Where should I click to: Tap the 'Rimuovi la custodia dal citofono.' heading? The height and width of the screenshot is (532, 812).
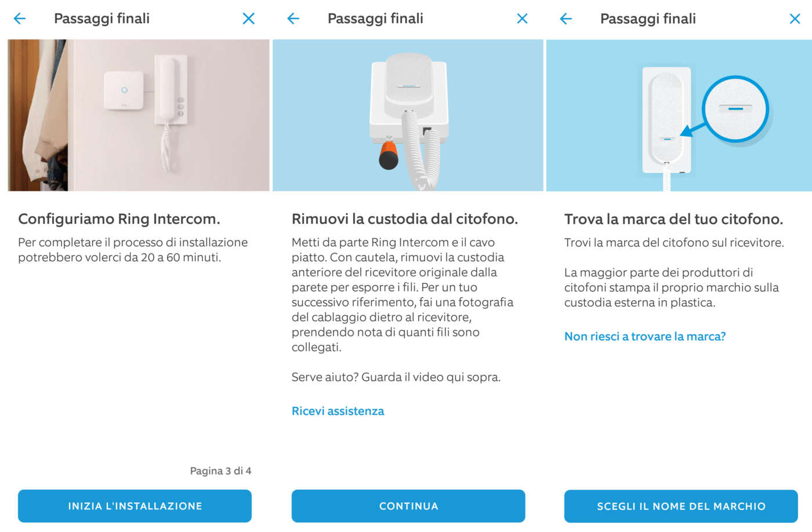(405, 219)
